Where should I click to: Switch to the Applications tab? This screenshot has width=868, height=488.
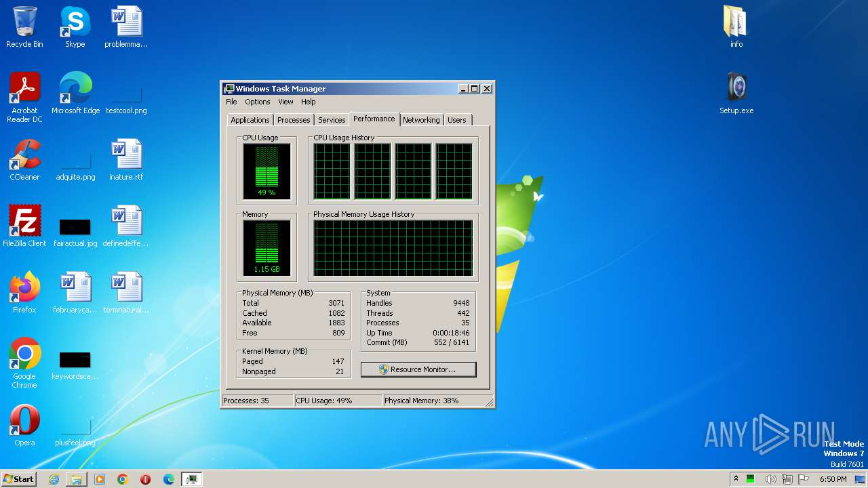click(250, 120)
